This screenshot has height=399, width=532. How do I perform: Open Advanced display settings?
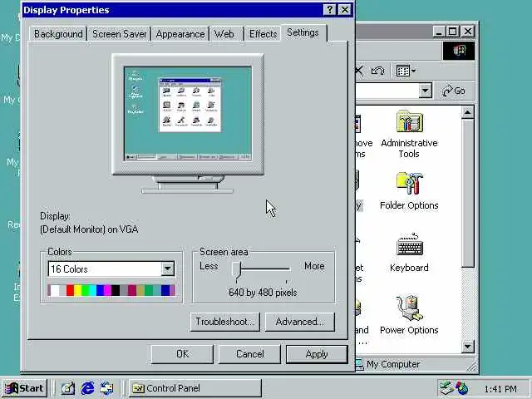299,322
